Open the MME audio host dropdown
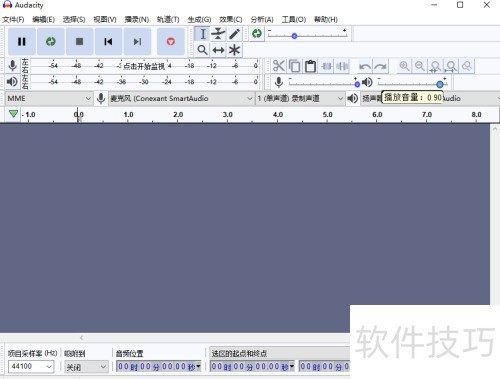Image resolution: width=500 pixels, height=379 pixels. 49,98
